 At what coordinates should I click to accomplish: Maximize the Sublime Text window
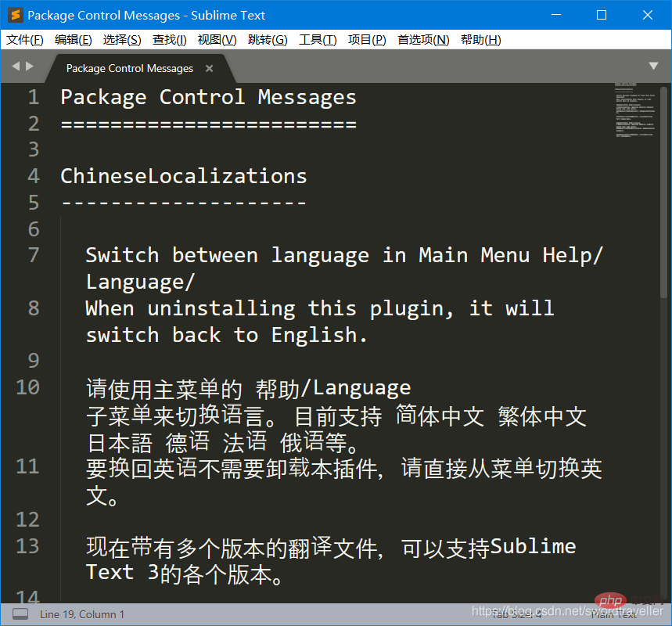pos(602,15)
